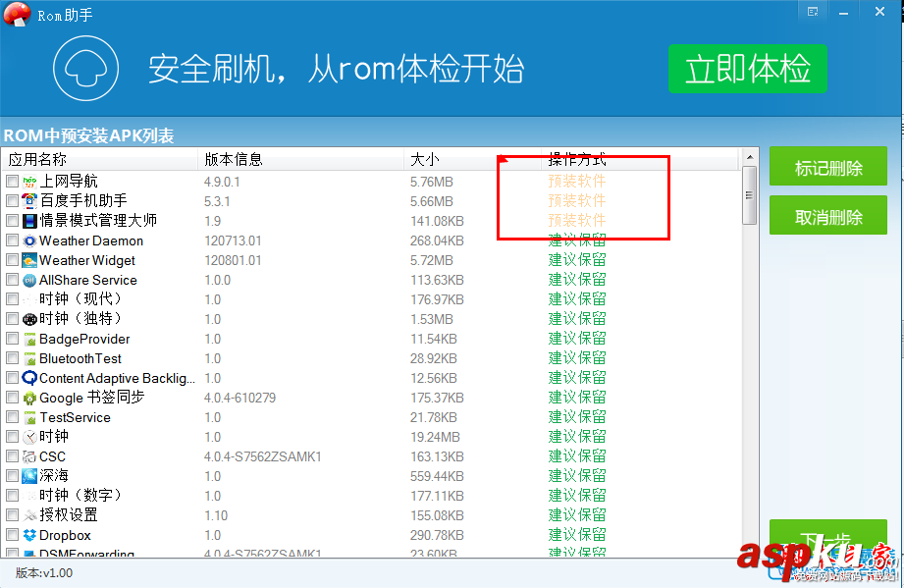904x588 pixels.
Task: Check the 时钟（数字） row checkbox
Action: click(x=11, y=496)
